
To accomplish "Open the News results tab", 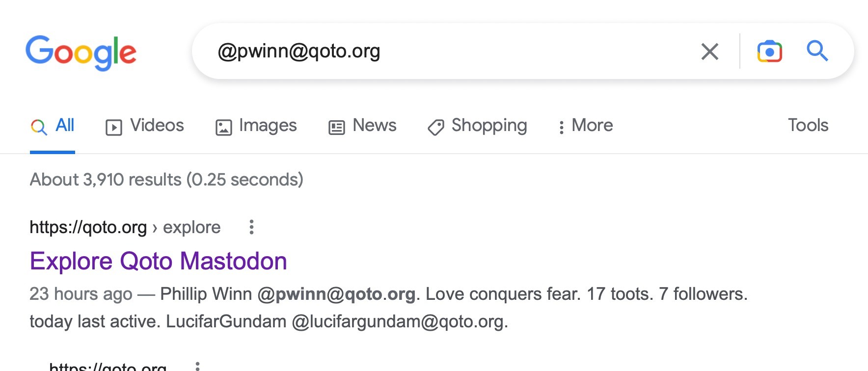I will 374,126.
